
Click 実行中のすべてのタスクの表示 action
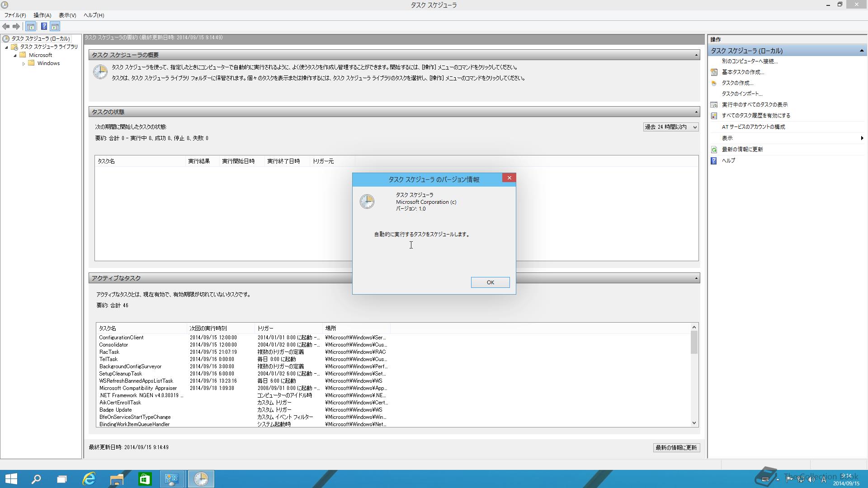point(755,104)
